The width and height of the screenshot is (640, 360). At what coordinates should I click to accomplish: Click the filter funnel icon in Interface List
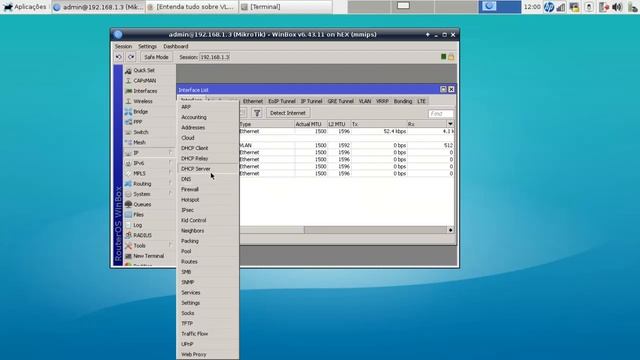(x=257, y=113)
